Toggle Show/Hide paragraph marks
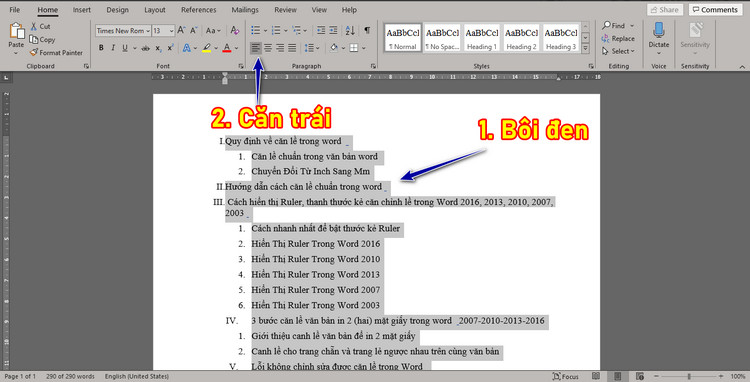 tap(367, 30)
